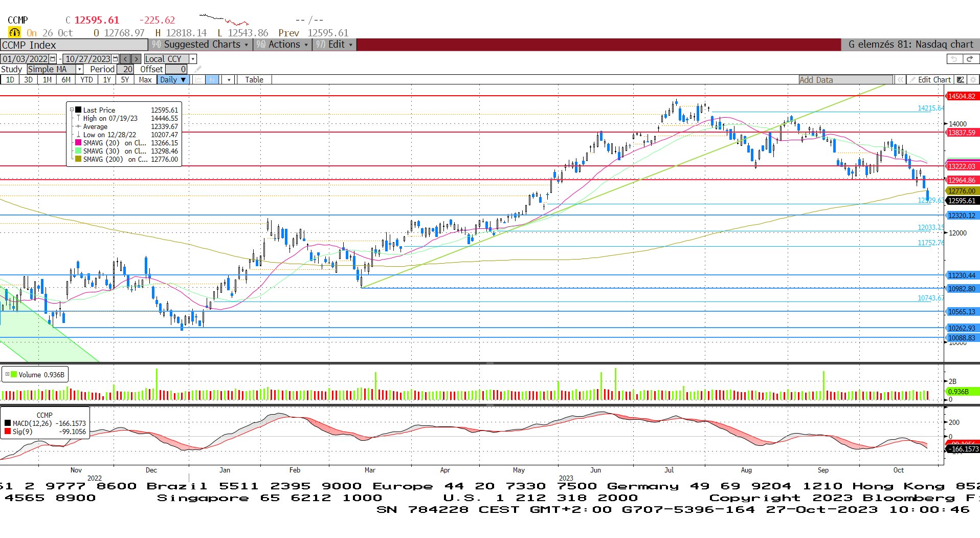980x538 pixels.
Task: Click the 10982.80 blue price level label
Action: (x=962, y=289)
